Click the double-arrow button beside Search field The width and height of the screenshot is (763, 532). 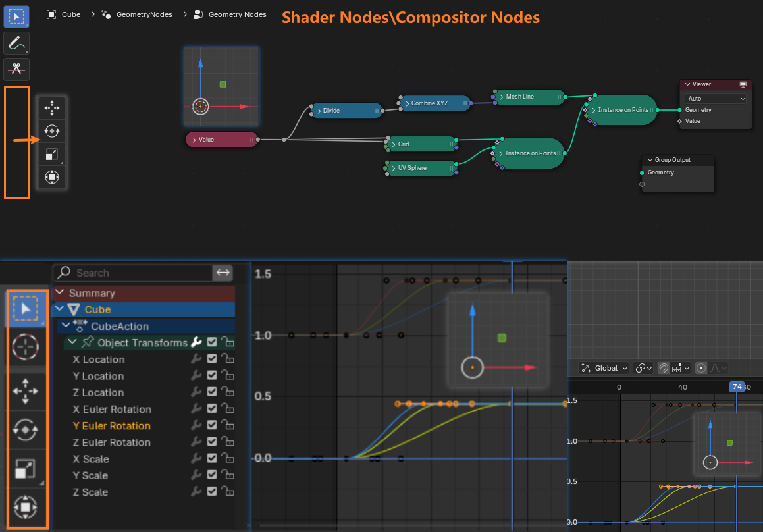pyautogui.click(x=223, y=273)
